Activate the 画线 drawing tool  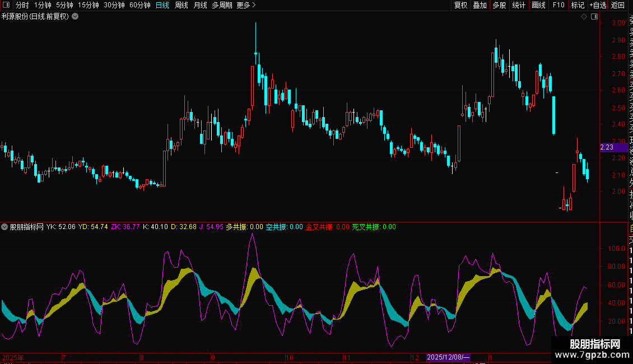pyautogui.click(x=538, y=5)
